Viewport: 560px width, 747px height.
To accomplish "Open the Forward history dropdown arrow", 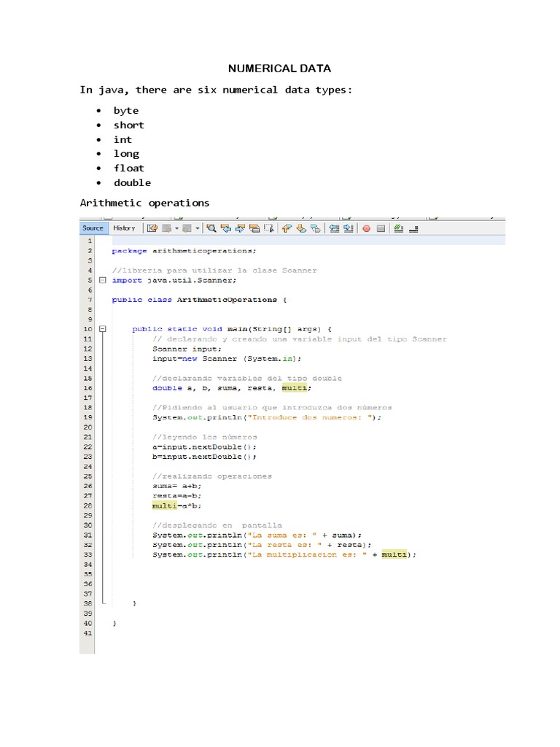I will 198,228.
